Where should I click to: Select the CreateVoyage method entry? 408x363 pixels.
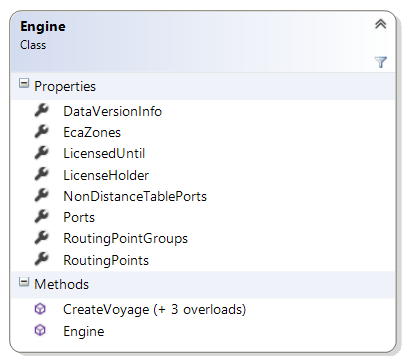(x=155, y=310)
